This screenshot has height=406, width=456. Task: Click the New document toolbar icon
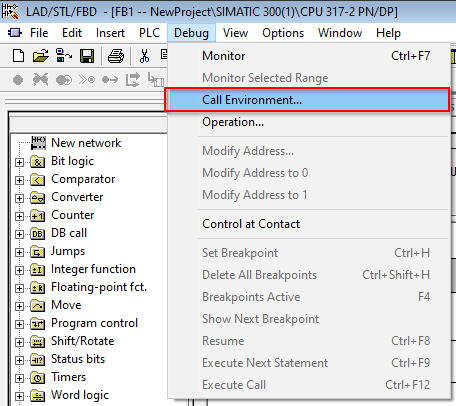(x=18, y=56)
